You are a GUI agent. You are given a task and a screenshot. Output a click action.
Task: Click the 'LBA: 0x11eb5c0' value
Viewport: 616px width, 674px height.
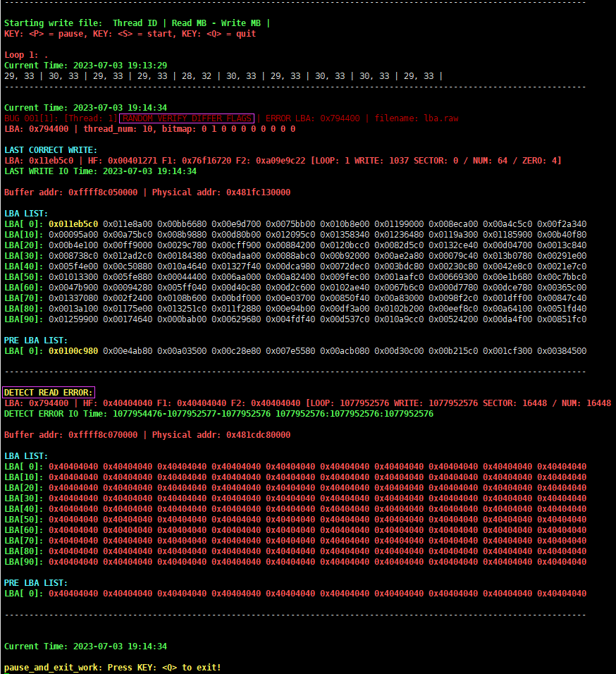[39, 161]
